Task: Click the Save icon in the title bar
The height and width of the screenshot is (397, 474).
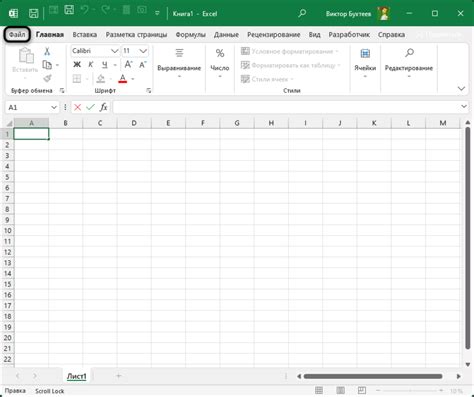Action: tap(33, 14)
